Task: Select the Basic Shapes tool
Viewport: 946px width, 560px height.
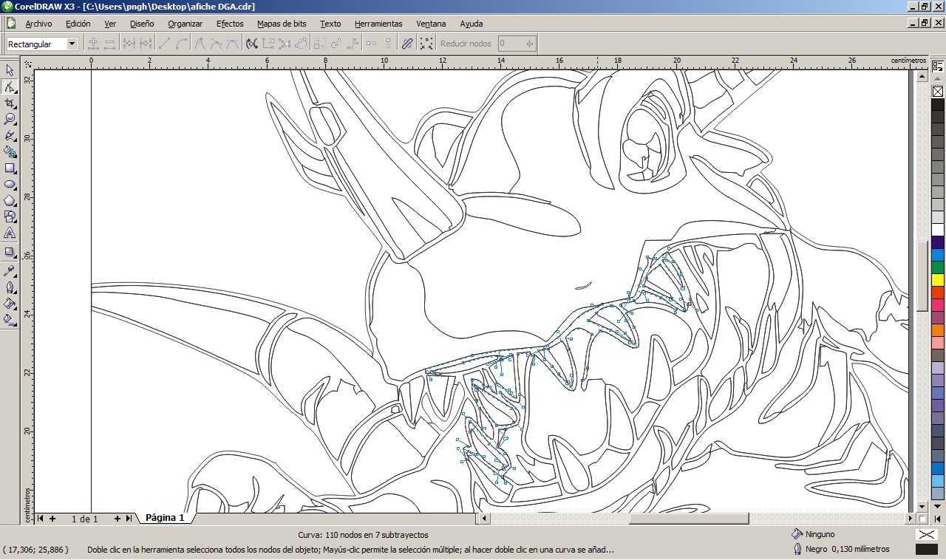Action: (x=10, y=216)
